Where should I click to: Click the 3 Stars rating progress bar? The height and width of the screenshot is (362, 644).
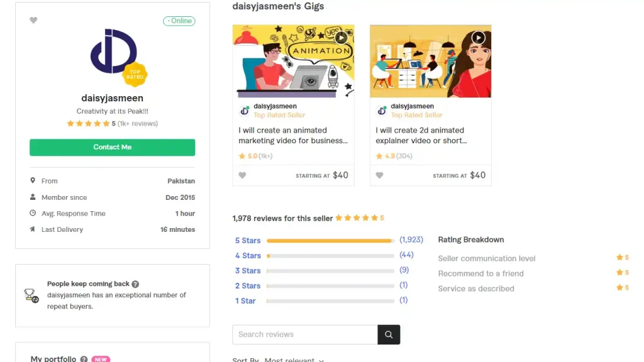[330, 271]
